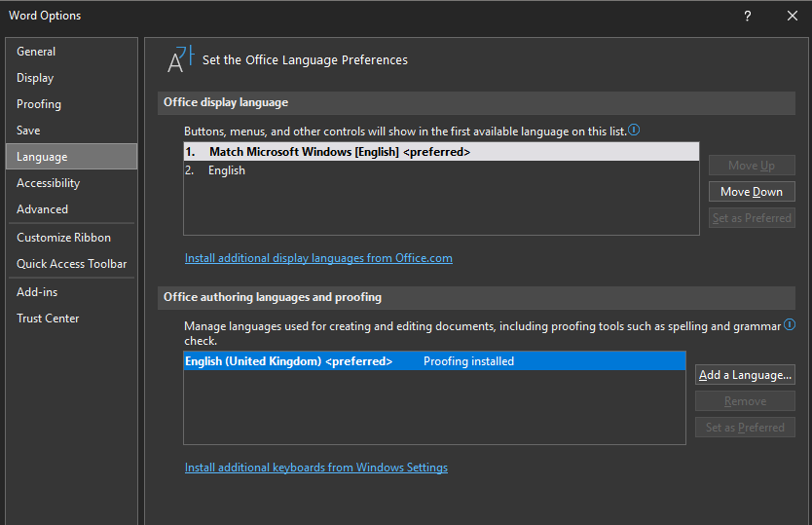Click the Office authoring languages and proofing header
Screen dimensions: 812x525
pos(476,297)
